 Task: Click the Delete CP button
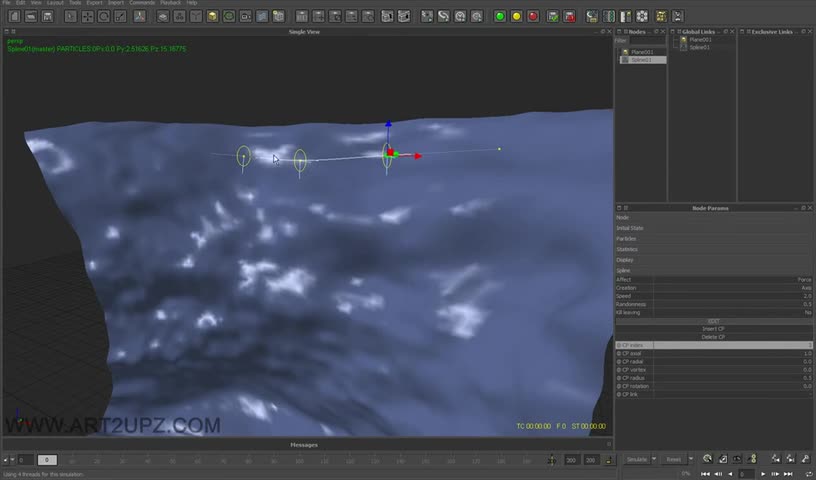click(713, 337)
